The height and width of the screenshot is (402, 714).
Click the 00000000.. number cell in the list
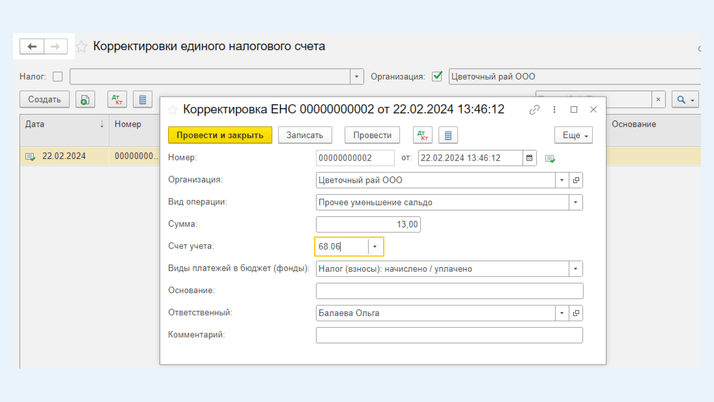(x=135, y=156)
